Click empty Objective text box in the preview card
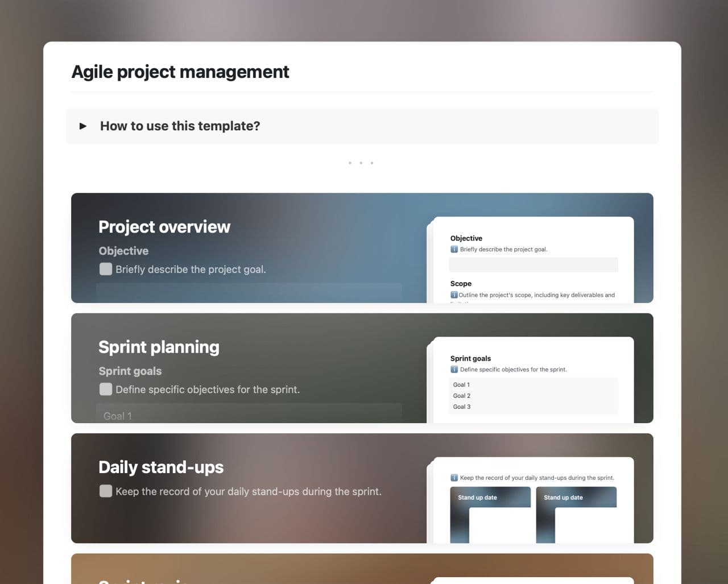 [533, 264]
